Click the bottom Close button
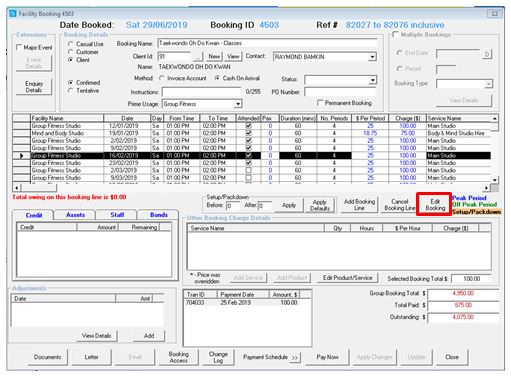 point(452,357)
